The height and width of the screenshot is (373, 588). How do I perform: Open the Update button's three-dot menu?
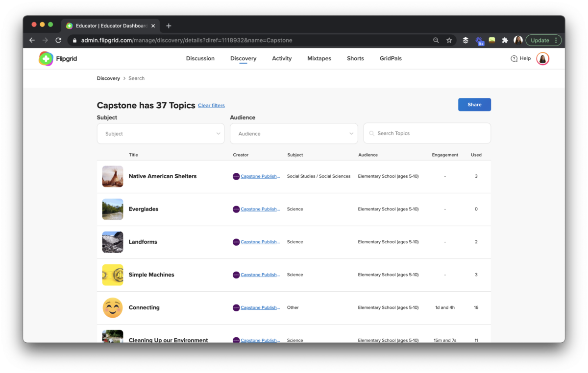(x=556, y=40)
